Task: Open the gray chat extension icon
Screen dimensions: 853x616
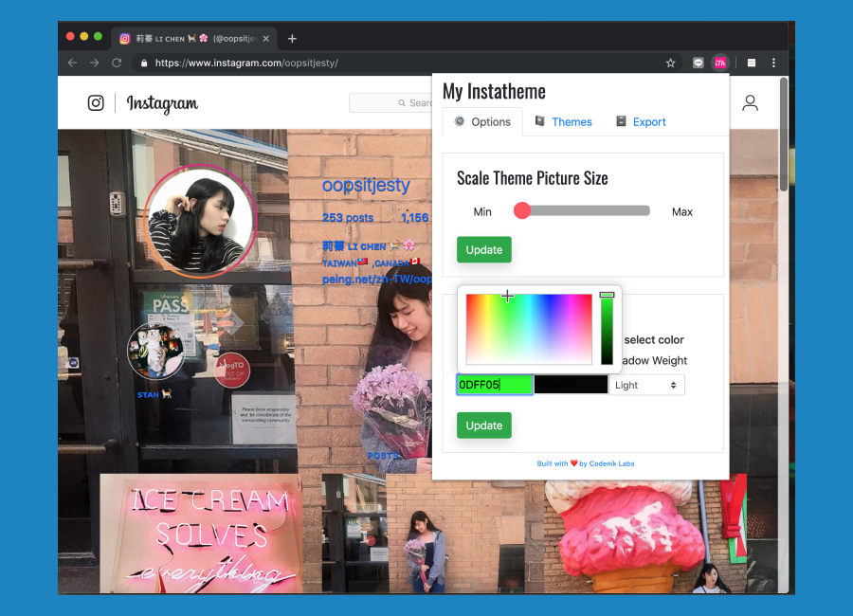Action: click(x=698, y=63)
